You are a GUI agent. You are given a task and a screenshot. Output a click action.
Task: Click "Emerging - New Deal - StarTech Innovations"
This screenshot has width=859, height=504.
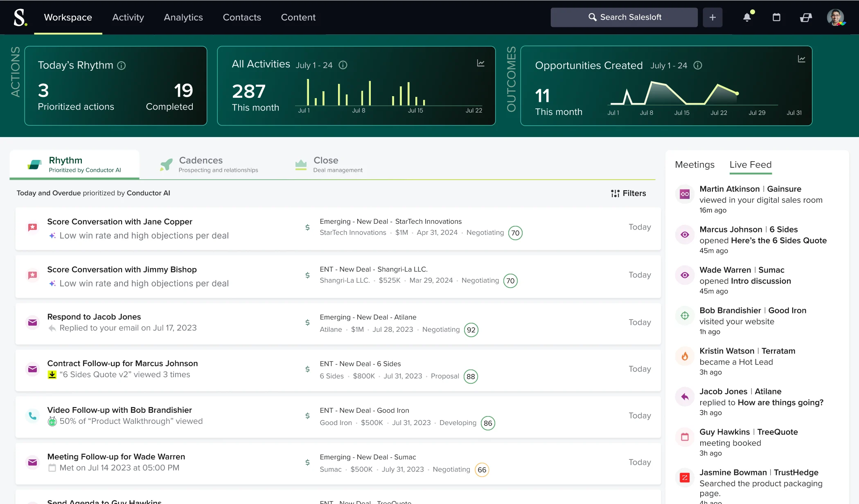tap(391, 222)
